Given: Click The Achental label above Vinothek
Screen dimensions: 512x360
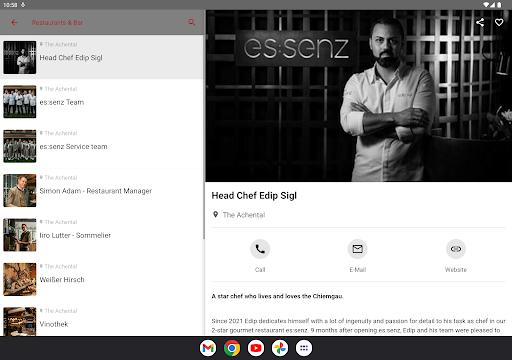Looking at the screenshot, I should coord(61,311).
